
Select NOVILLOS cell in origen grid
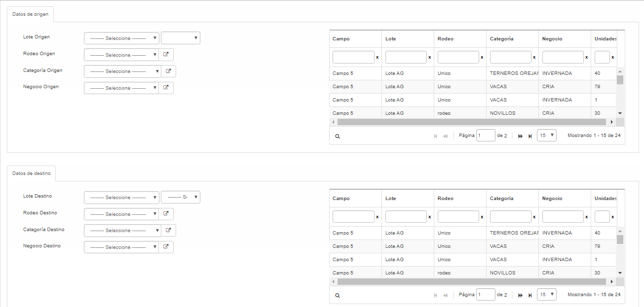click(512, 113)
